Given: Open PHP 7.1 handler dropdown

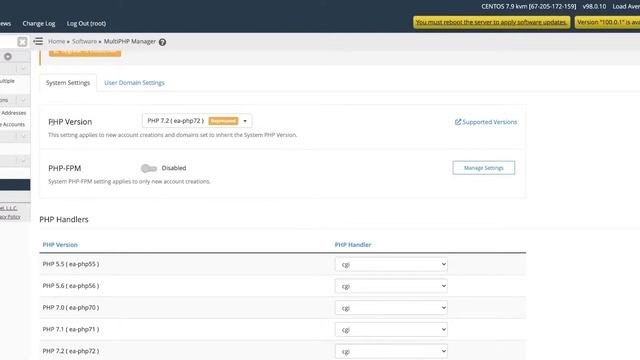Looking at the screenshot, I should (x=391, y=329).
